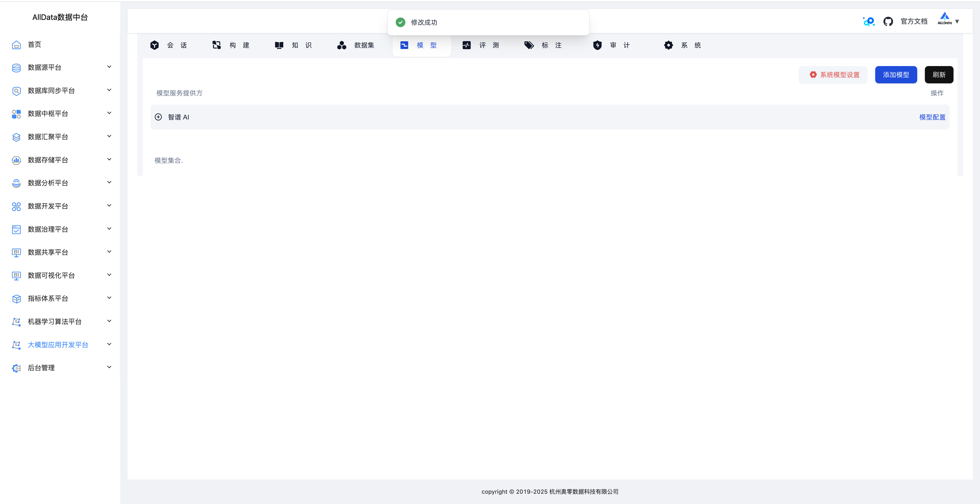Click the 首页 home icon in sidebar

point(16,45)
